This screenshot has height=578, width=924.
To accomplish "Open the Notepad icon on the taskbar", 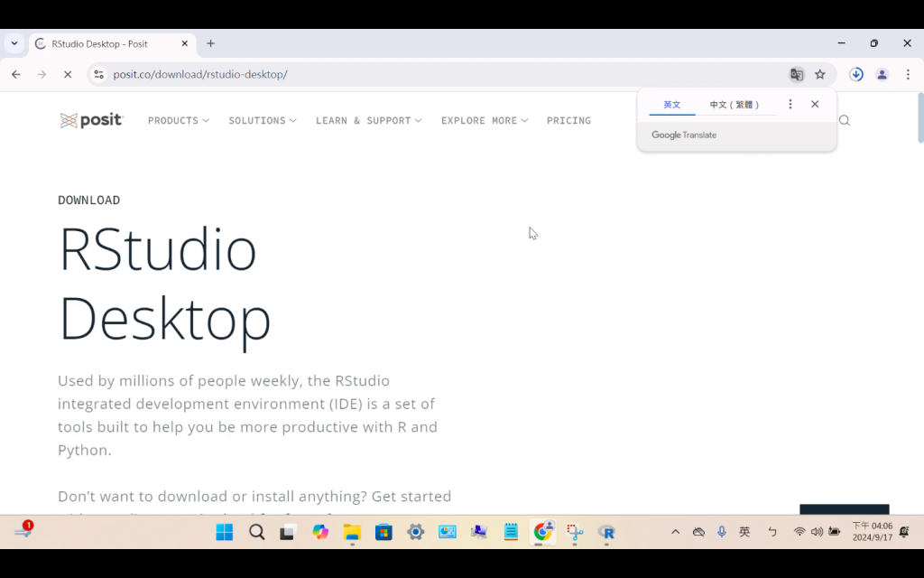I will pos(511,532).
